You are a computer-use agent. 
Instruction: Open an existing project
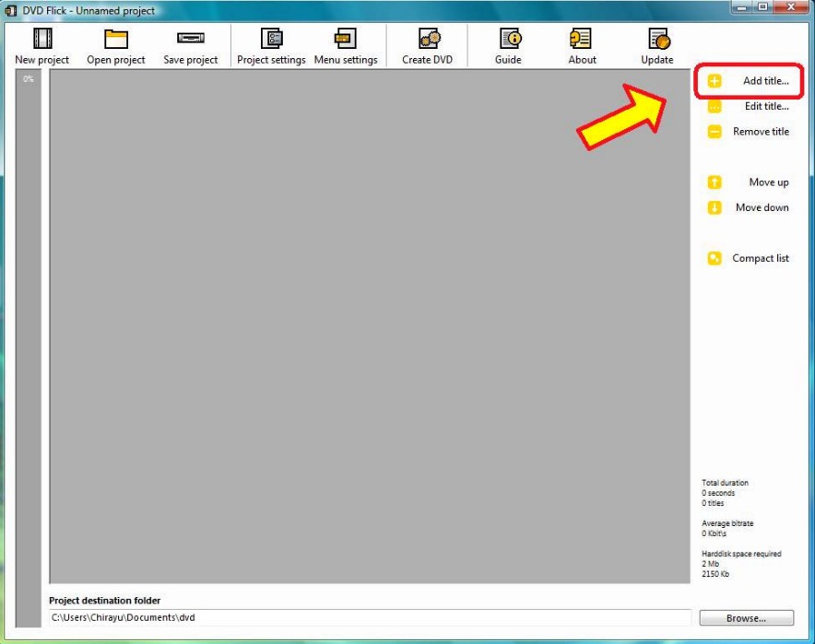coord(114,43)
